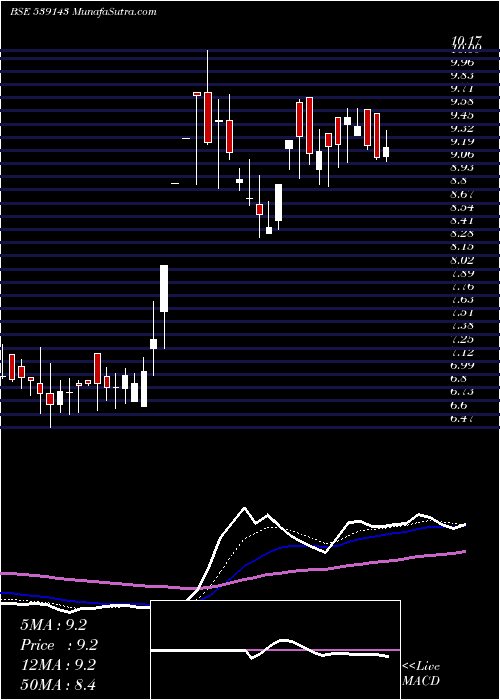
Task: Click the Price : 9.2 legend entry
Action: pos(59,645)
